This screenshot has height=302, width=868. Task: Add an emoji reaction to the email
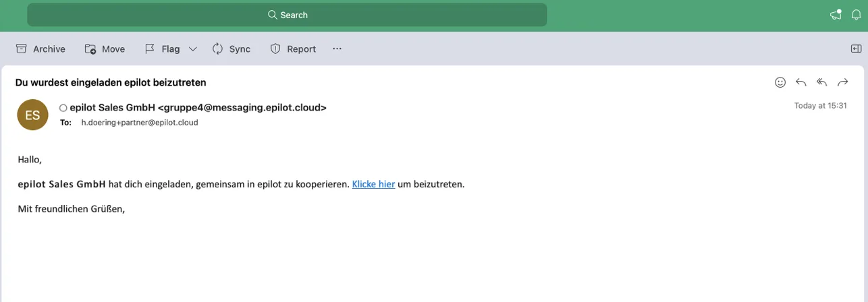780,82
